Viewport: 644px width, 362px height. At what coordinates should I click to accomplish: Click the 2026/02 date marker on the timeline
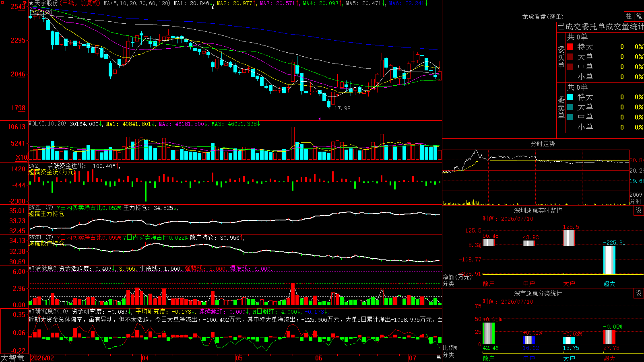[x=42, y=358]
